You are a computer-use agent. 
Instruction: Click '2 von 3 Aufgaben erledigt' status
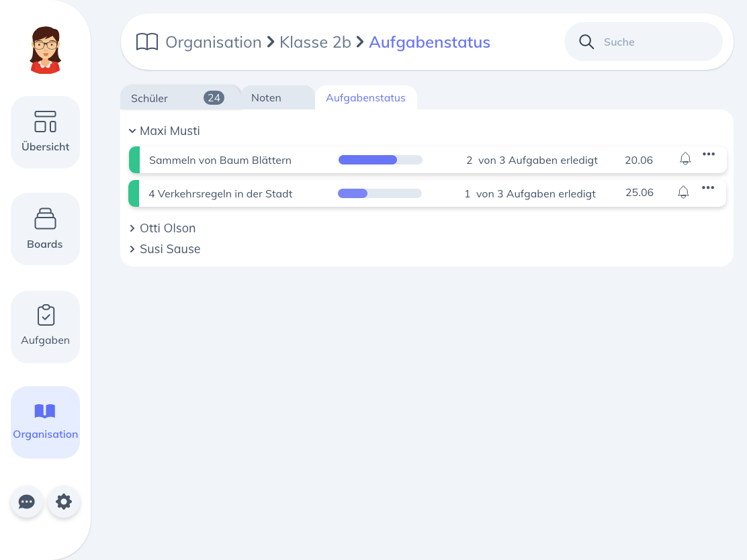[x=531, y=160]
